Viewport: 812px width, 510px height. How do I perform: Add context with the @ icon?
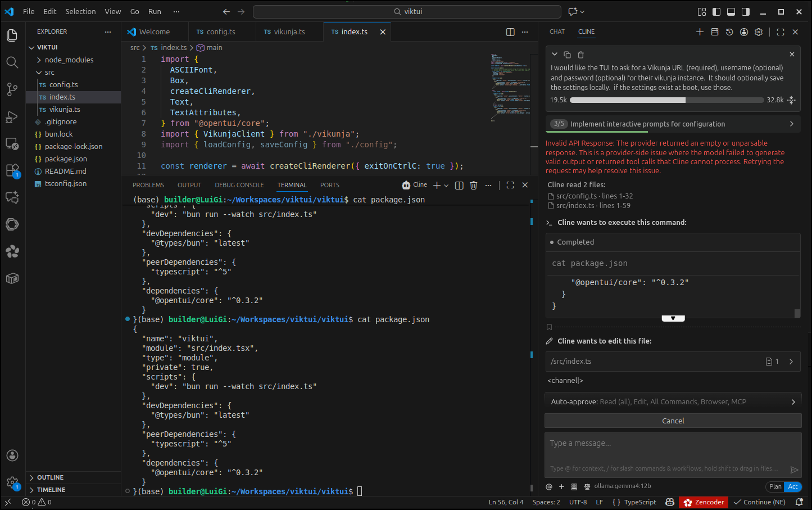549,486
